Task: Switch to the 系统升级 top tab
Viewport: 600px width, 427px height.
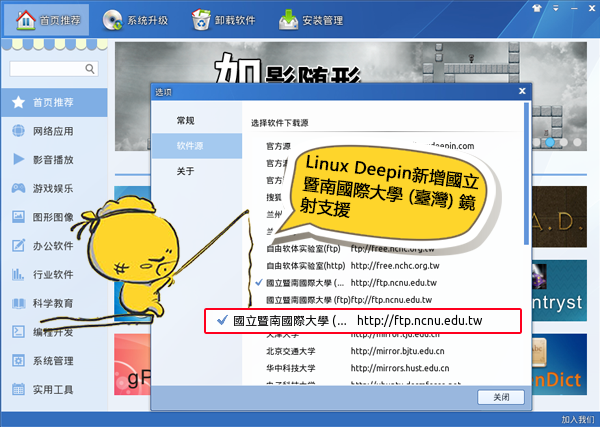Action: [x=135, y=20]
